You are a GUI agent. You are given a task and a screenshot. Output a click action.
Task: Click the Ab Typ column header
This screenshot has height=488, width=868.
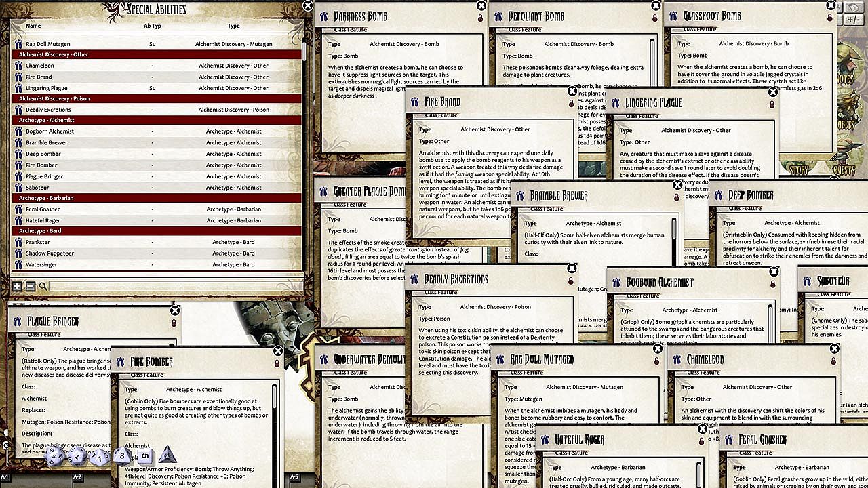click(153, 26)
